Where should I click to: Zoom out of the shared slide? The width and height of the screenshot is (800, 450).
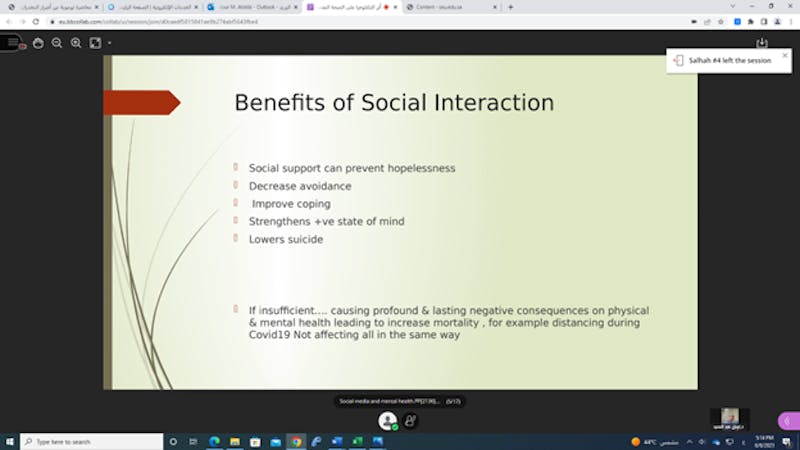click(57, 43)
